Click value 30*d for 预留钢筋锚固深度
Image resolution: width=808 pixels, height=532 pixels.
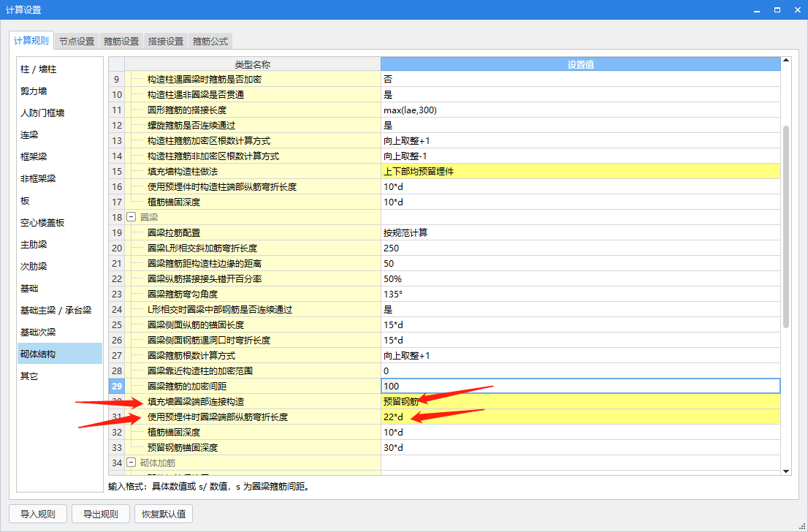coord(581,447)
